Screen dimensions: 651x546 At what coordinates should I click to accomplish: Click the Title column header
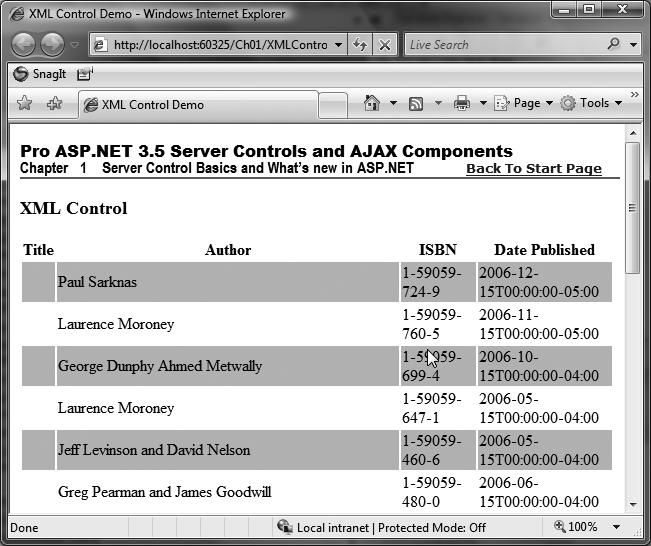(x=38, y=250)
